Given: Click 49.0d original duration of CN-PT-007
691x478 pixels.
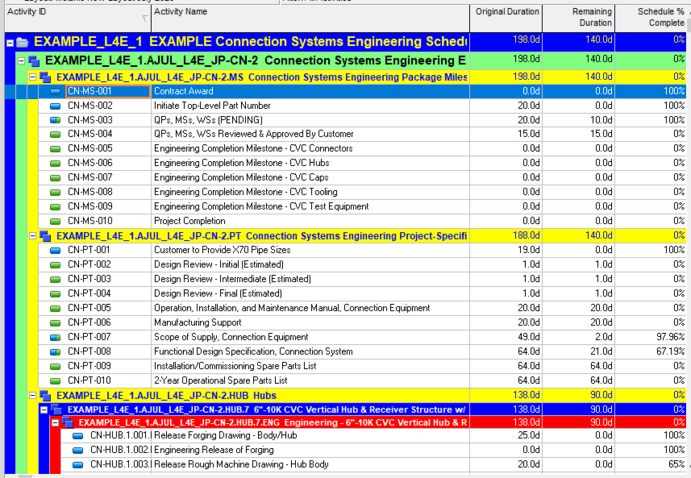Looking at the screenshot, I should (528, 337).
